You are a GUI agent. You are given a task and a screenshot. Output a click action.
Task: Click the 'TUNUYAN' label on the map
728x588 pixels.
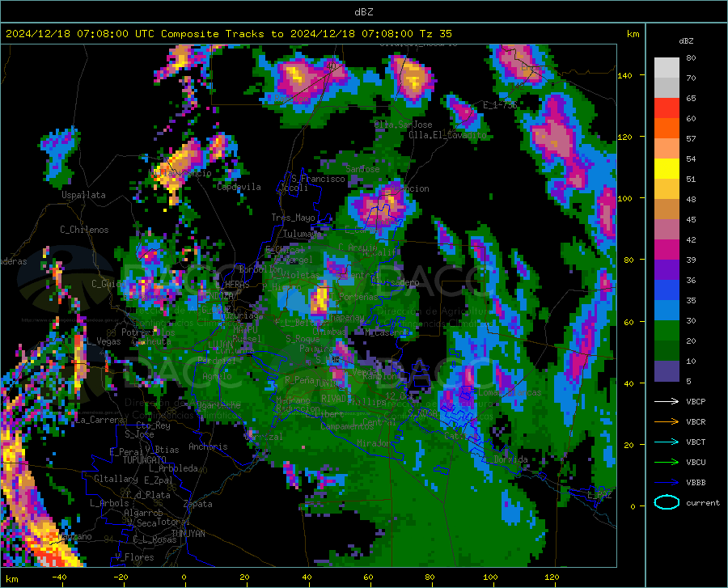[x=188, y=534]
